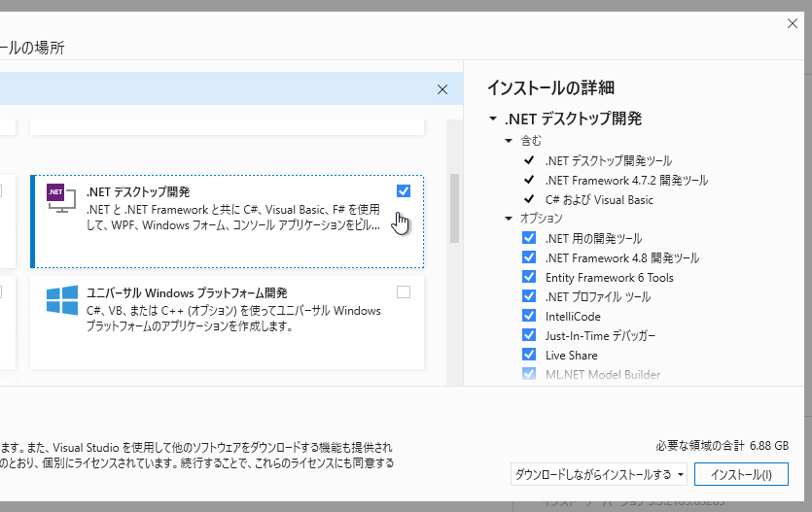Open the ダウンロードしながらインストールする dropdown
812x512 pixels.
(x=599, y=474)
